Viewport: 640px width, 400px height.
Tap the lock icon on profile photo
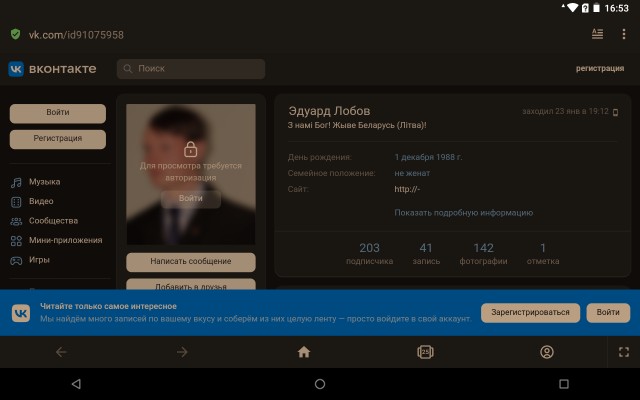click(191, 149)
